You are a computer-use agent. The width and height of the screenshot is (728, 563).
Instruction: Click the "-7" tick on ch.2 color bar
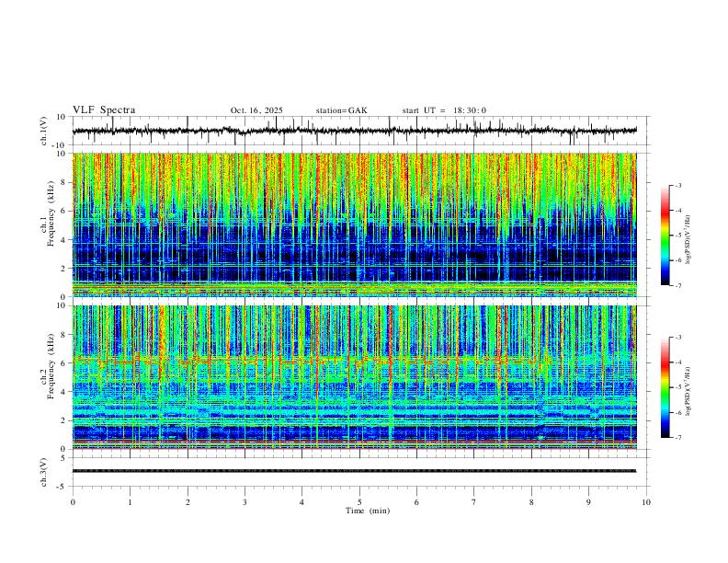(x=678, y=438)
